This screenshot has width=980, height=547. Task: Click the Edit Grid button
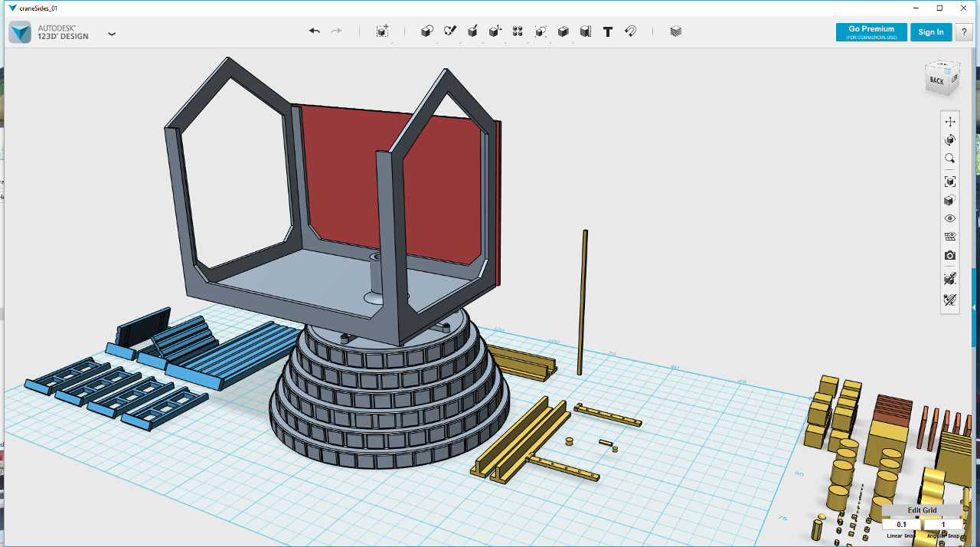pos(922,510)
